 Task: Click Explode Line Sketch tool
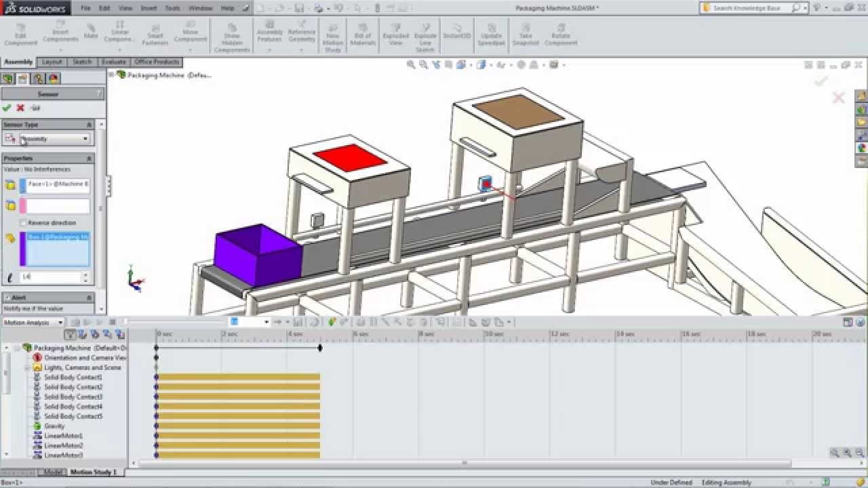(x=425, y=37)
